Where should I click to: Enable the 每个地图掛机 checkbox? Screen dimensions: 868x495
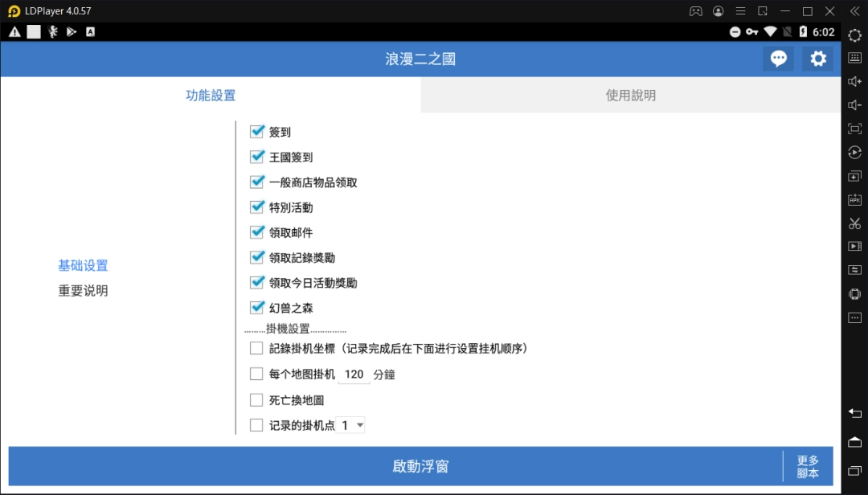point(256,374)
